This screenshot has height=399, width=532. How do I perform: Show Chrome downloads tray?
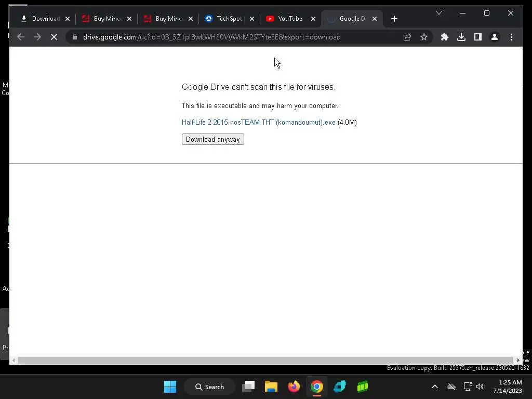click(461, 37)
